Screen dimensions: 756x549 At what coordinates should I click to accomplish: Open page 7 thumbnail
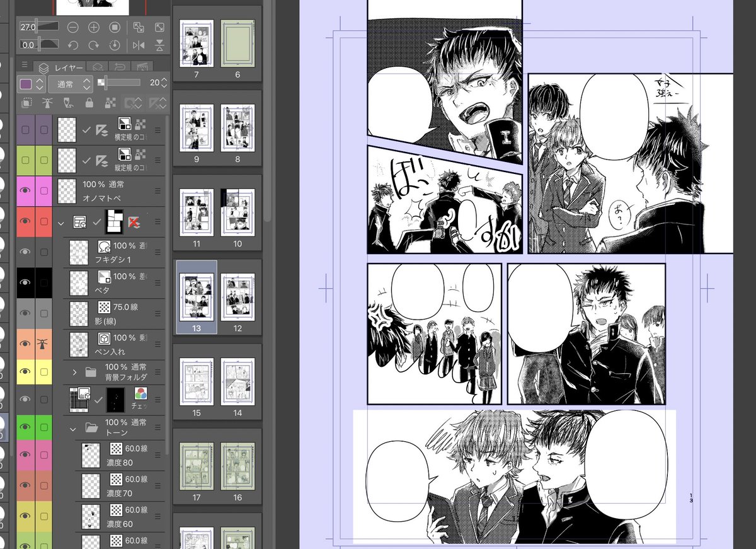(196, 43)
